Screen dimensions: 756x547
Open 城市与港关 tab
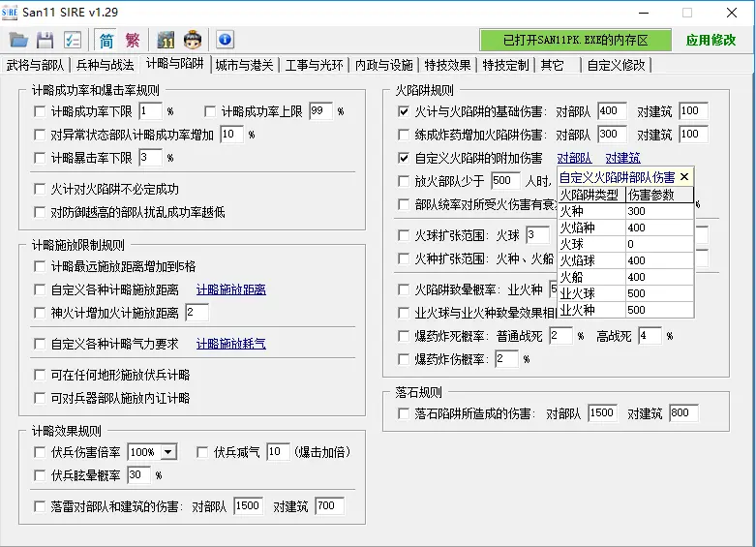coord(245,65)
